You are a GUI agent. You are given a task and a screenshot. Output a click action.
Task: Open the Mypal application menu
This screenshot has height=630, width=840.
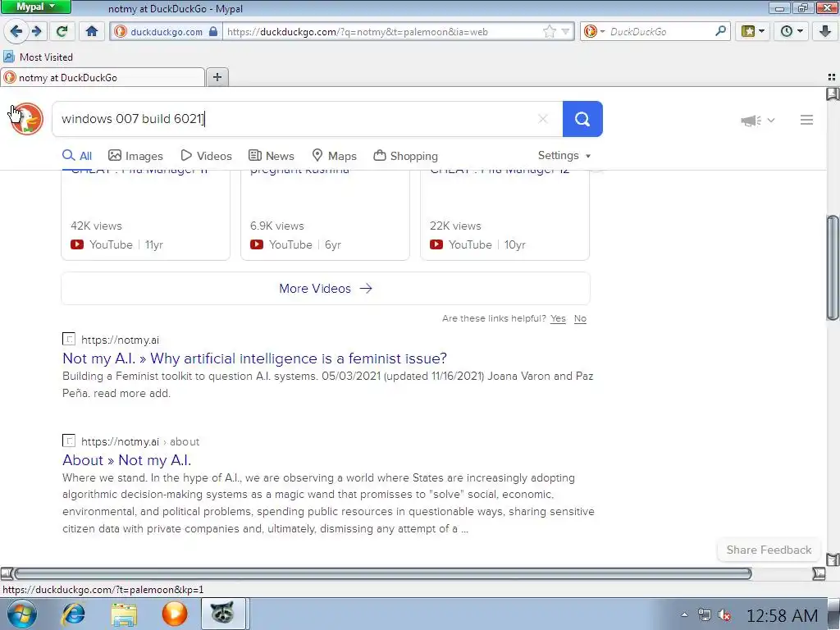tap(35, 7)
